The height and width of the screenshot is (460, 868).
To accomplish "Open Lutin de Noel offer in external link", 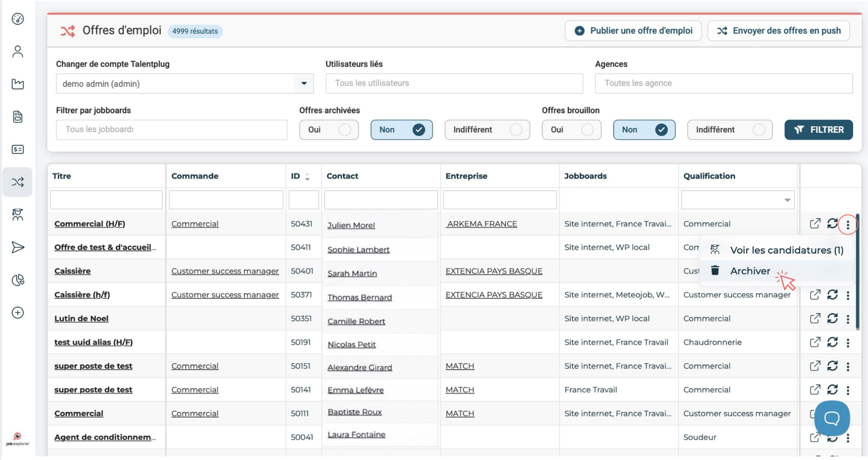I will pos(815,318).
